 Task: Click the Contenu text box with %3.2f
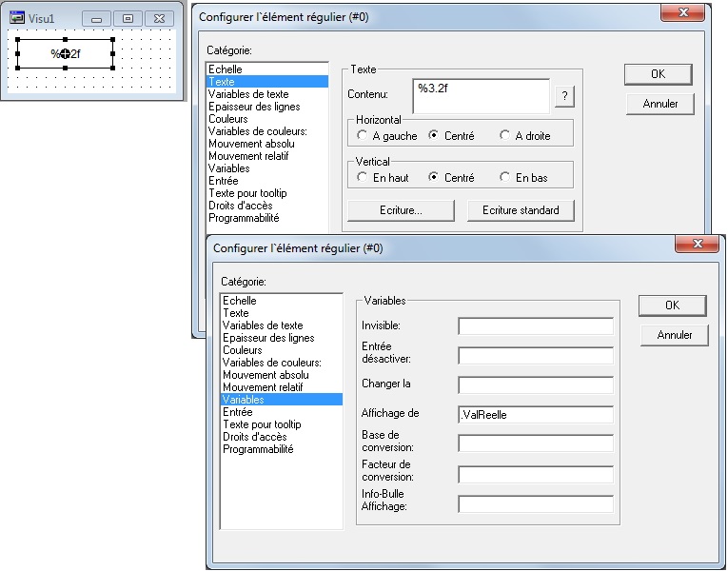[x=482, y=95]
